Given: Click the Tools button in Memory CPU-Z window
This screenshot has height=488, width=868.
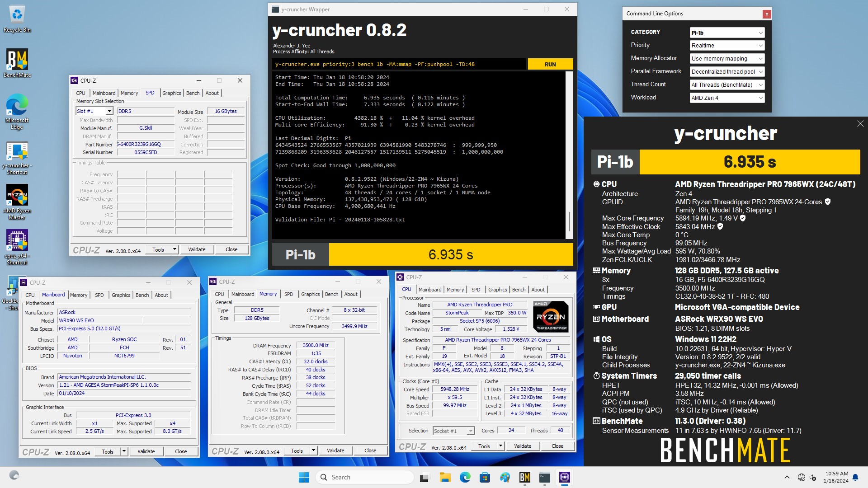Looking at the screenshot, I should point(297,450).
